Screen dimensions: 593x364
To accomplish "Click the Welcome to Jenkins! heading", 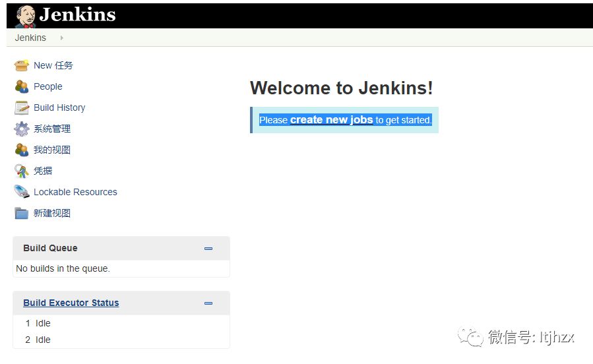I will point(342,88).
